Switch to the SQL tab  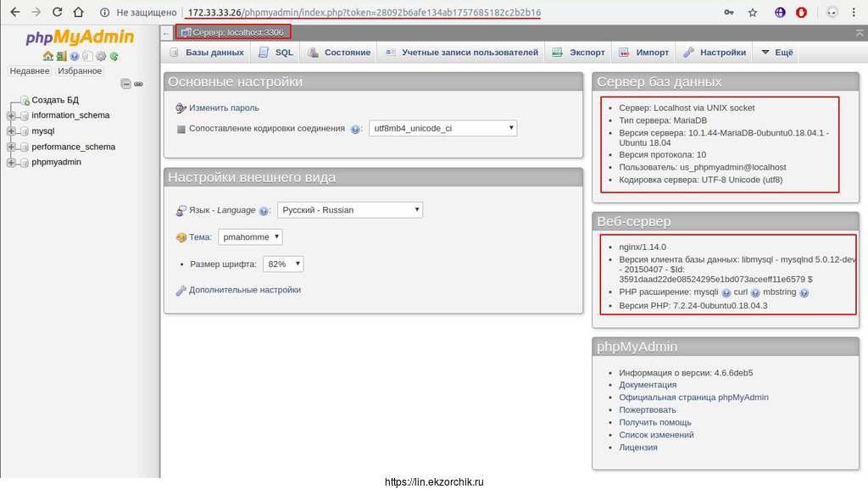tap(275, 53)
